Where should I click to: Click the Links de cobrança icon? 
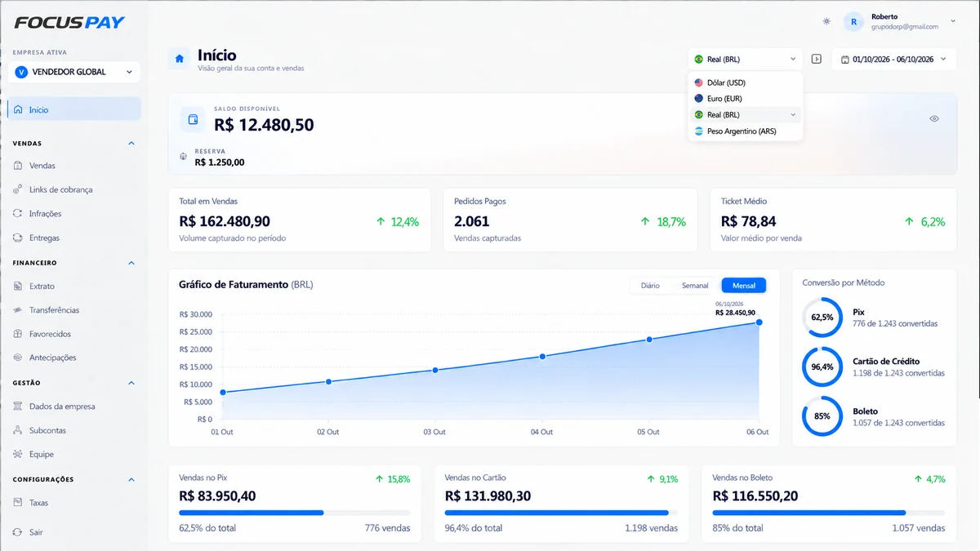click(x=18, y=189)
